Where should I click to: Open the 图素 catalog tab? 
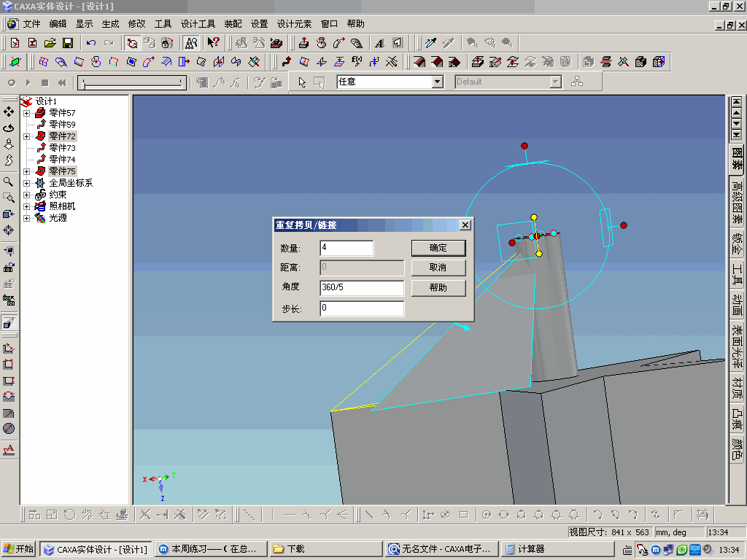[737, 159]
